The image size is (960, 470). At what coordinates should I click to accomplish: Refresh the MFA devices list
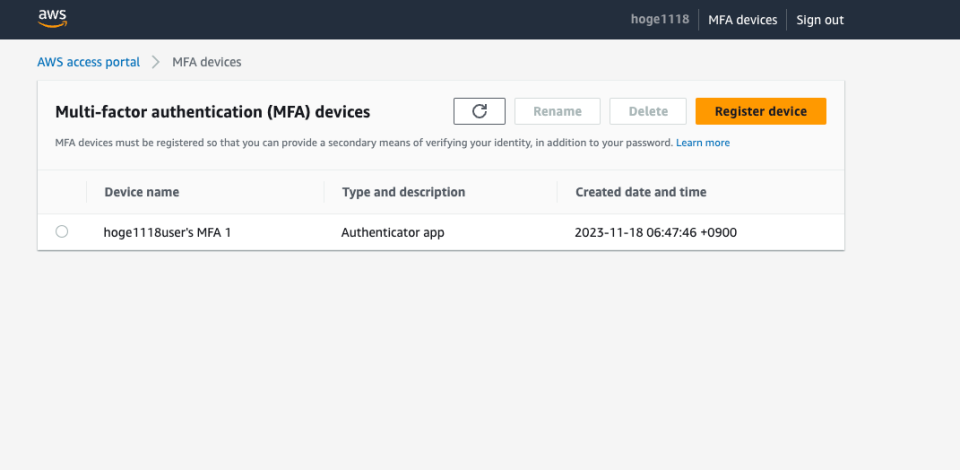click(479, 111)
